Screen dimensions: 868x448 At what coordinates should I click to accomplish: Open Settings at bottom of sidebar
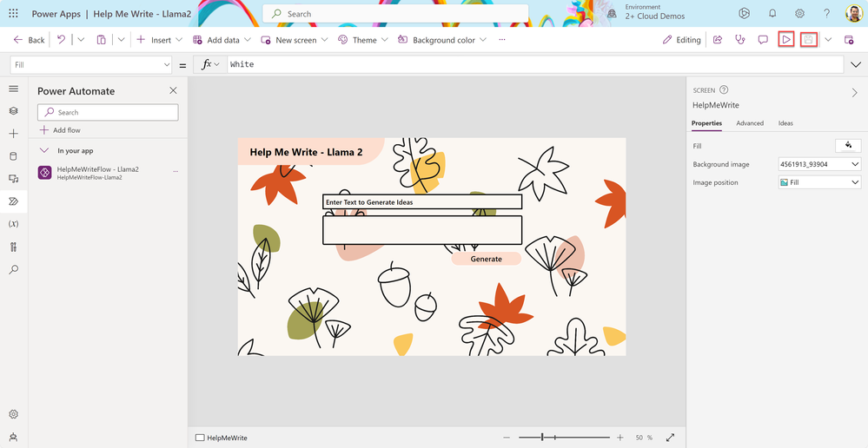[x=14, y=414]
